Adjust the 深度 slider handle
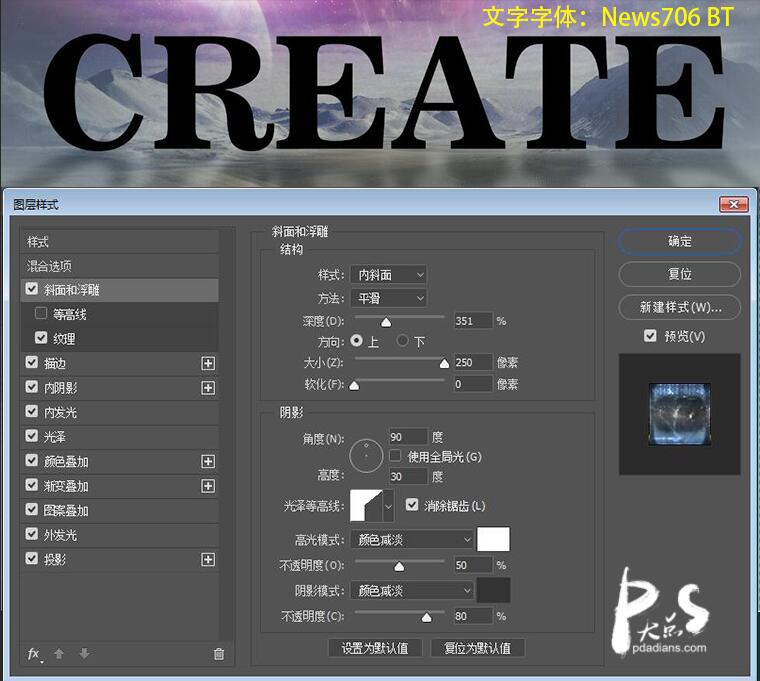This screenshot has width=760, height=681. (386, 322)
